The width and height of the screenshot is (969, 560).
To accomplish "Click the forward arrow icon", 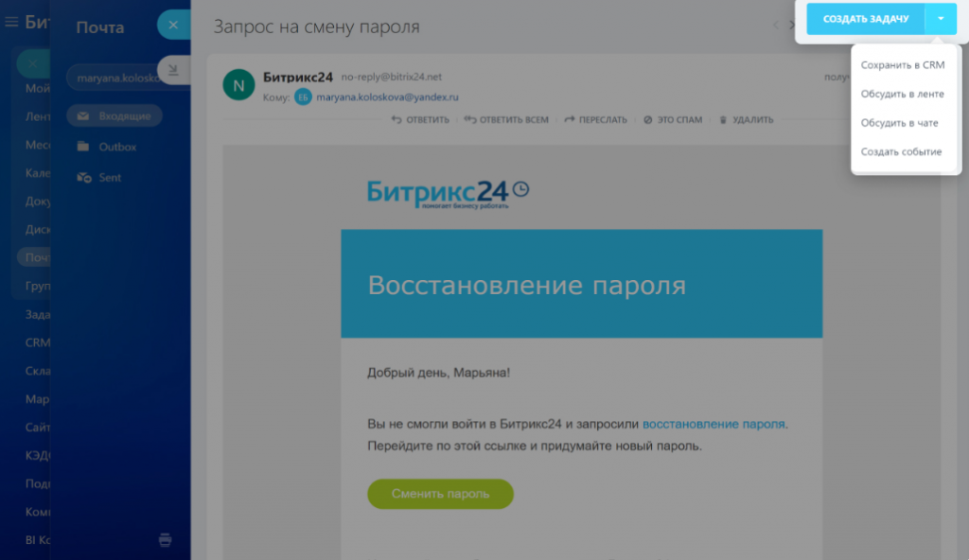I will coord(569,119).
